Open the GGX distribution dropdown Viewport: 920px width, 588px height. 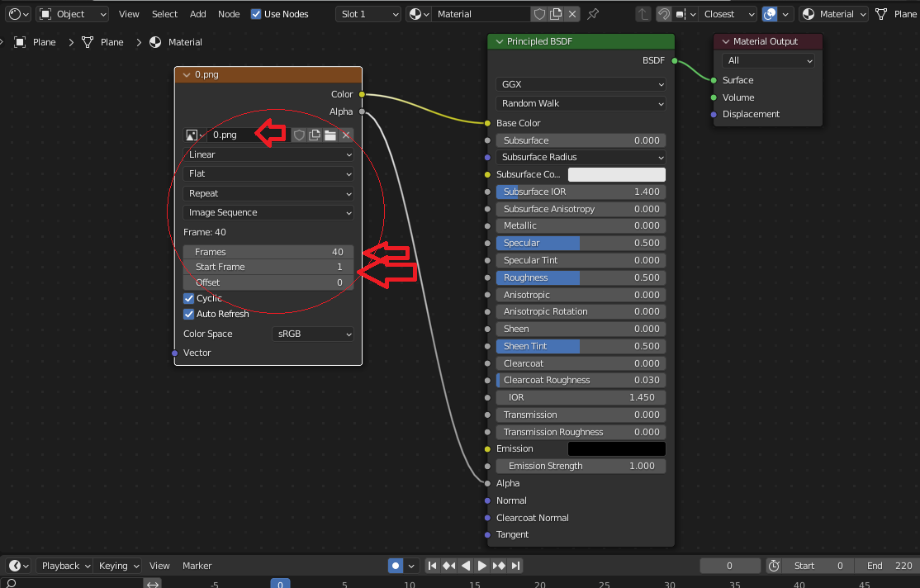(581, 84)
